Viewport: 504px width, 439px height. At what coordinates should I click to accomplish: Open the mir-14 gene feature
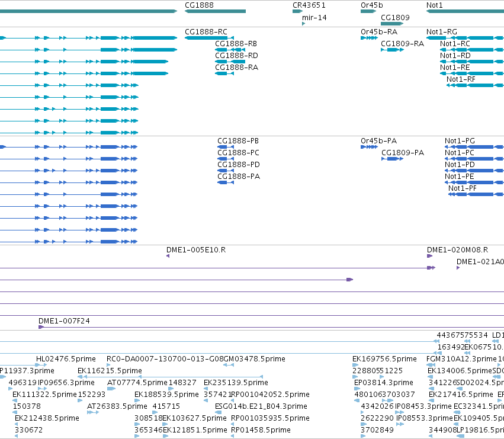(x=303, y=24)
